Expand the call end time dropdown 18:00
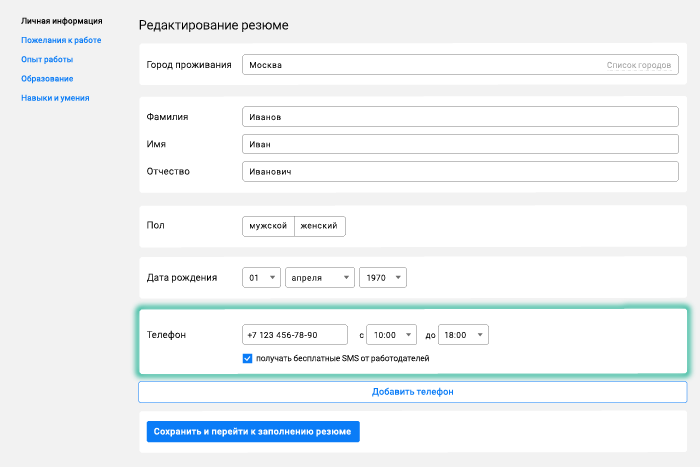The height and width of the screenshot is (467, 700). tap(465, 335)
